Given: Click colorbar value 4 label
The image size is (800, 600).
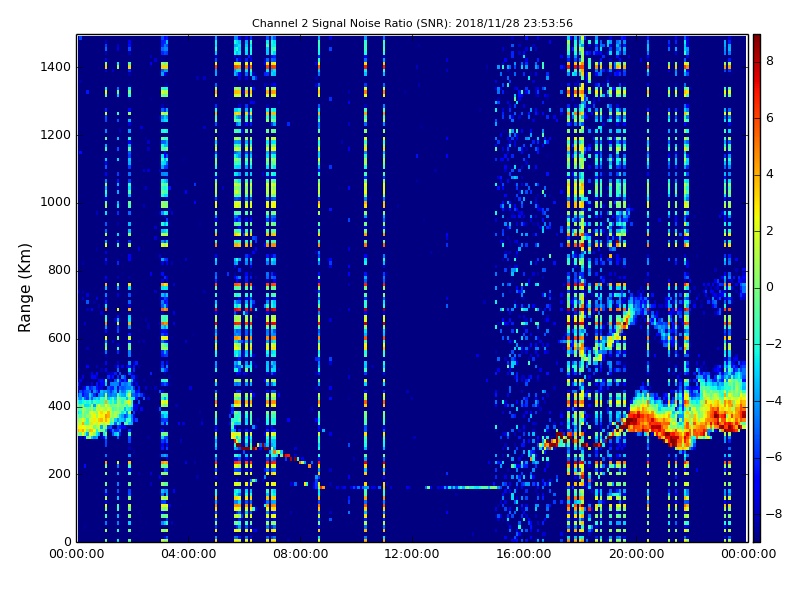Looking at the screenshot, I should (770, 174).
